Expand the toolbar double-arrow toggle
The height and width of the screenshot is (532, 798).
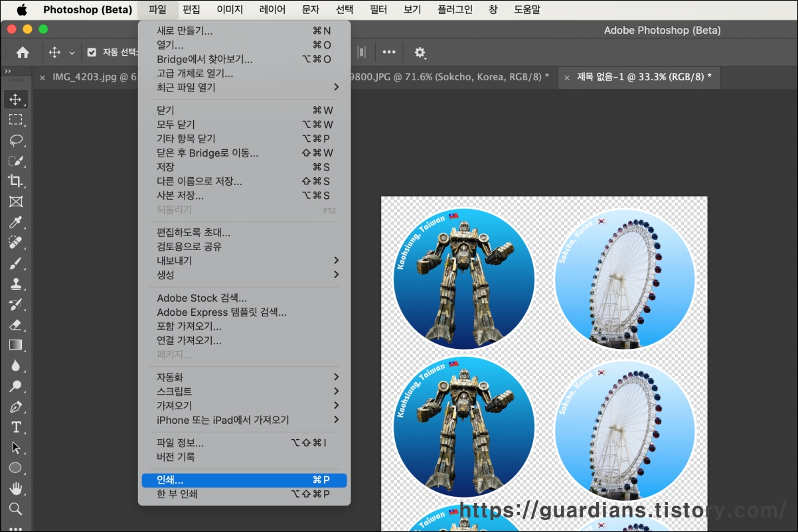pos(8,71)
